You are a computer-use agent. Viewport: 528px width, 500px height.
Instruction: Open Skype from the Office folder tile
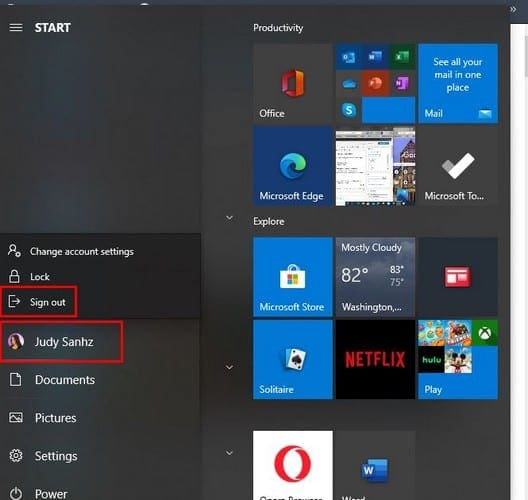349,110
